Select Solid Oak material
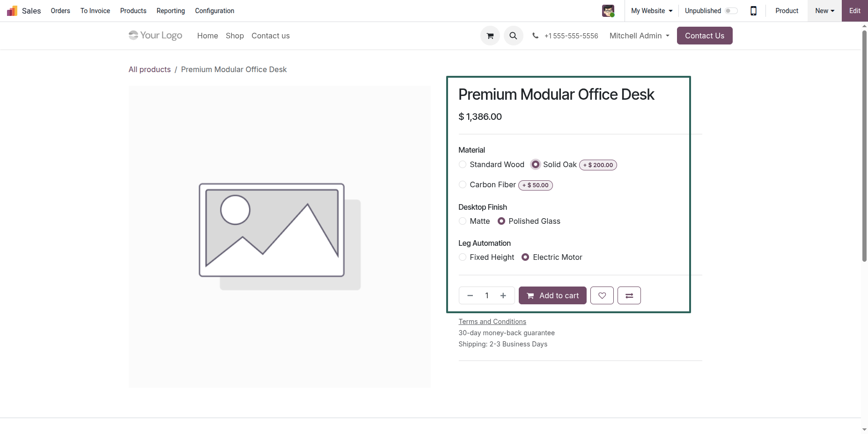 [536, 164]
